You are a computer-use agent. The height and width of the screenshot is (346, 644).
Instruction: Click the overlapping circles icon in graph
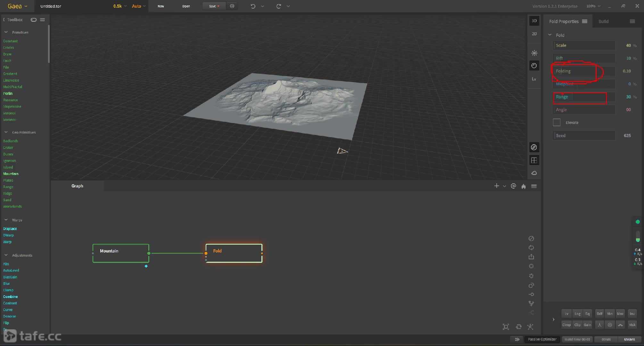(531, 285)
